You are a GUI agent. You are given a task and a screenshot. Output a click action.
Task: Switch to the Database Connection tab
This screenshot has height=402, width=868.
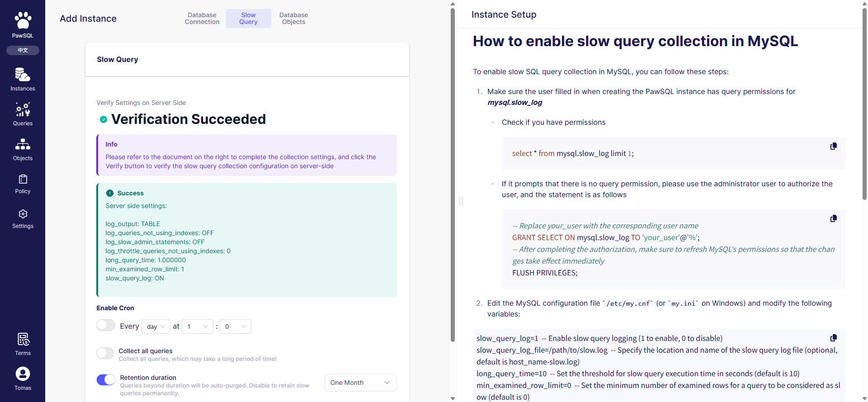202,19
